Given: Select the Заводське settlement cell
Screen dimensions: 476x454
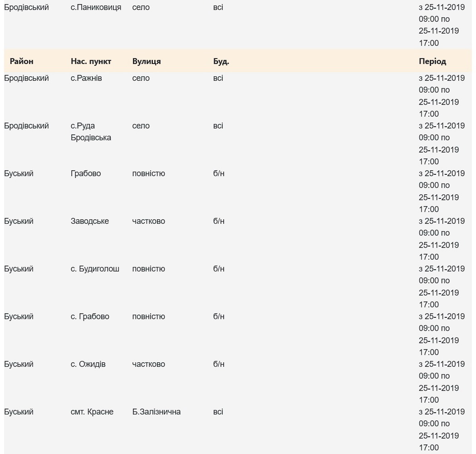Looking at the screenshot, I should click(x=89, y=221).
